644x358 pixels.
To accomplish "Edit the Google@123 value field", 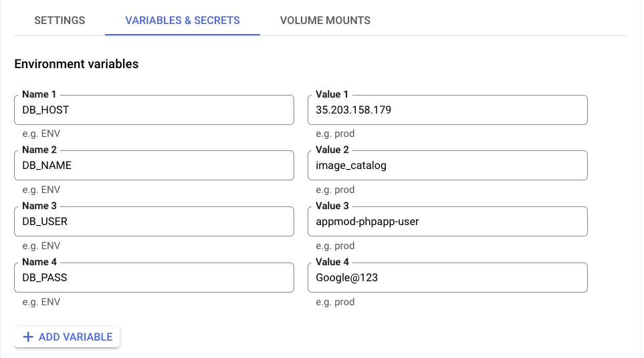I will (x=447, y=278).
